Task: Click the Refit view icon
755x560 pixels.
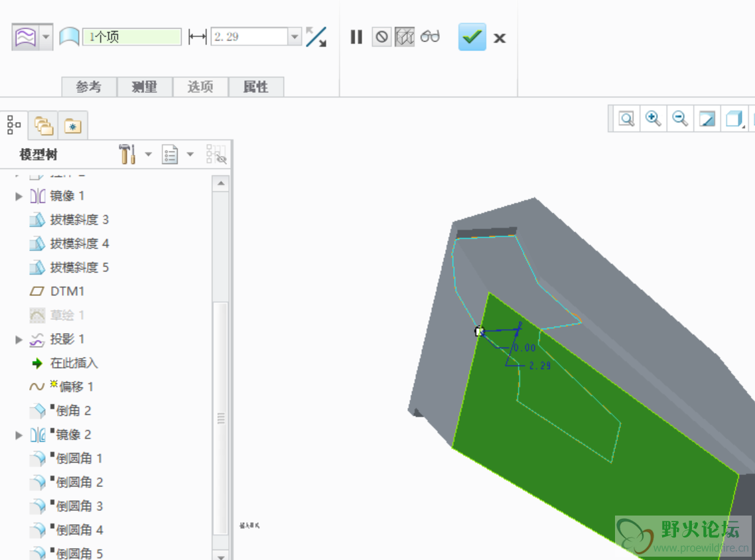Action: tap(626, 119)
